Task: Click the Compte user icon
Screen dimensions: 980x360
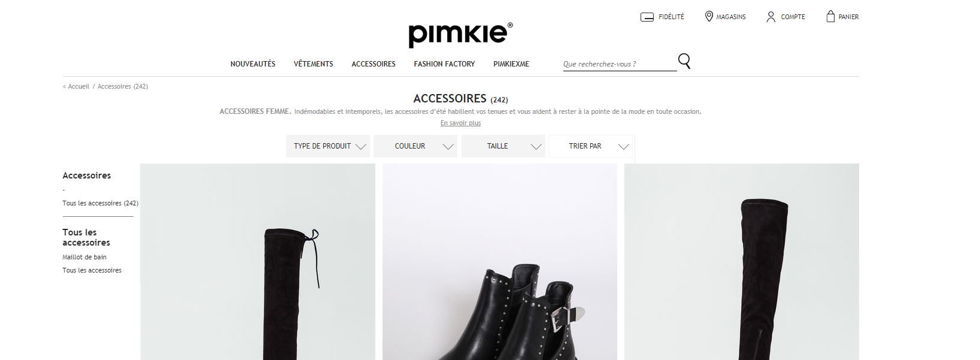Action: 770,17
